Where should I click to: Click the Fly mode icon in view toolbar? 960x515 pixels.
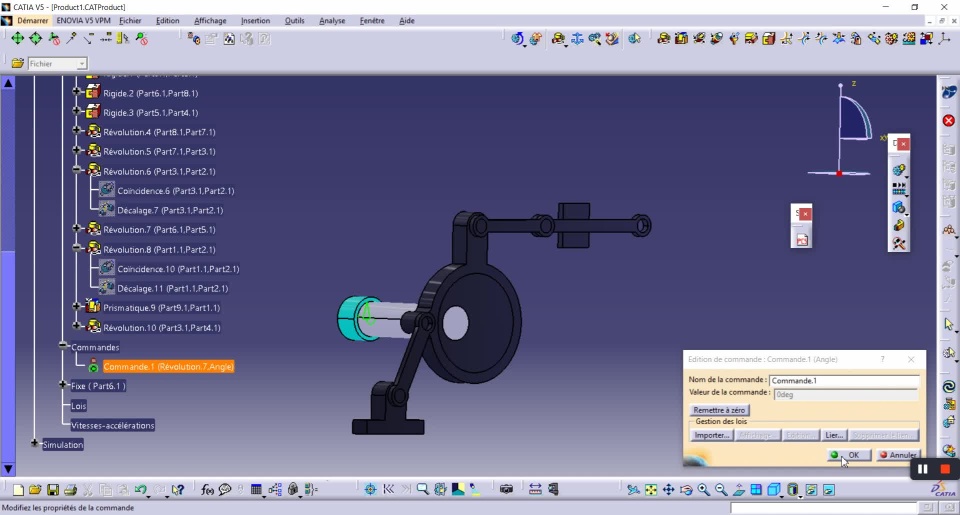(x=633, y=489)
